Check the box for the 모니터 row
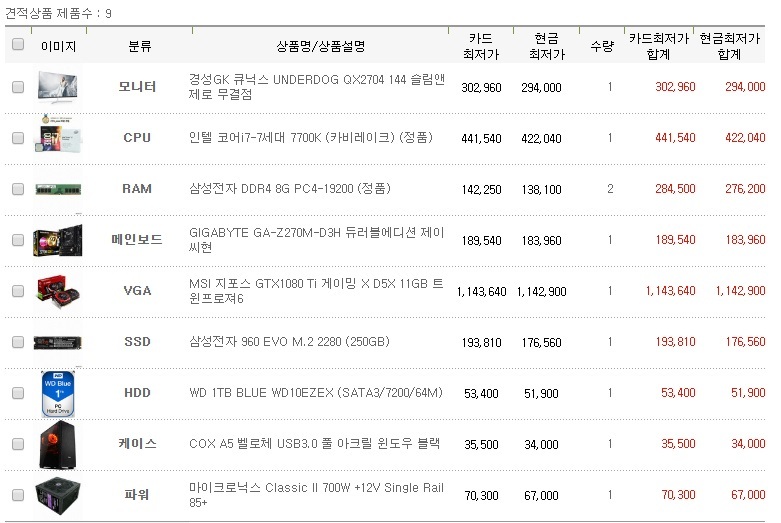The image size is (781, 523). 18,87
